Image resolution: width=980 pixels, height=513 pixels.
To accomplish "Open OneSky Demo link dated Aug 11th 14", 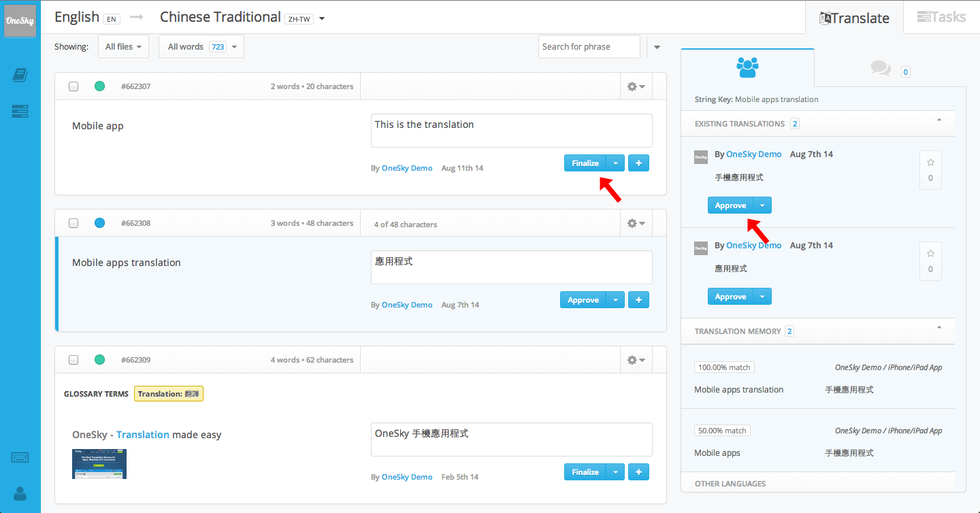I will click(x=407, y=168).
